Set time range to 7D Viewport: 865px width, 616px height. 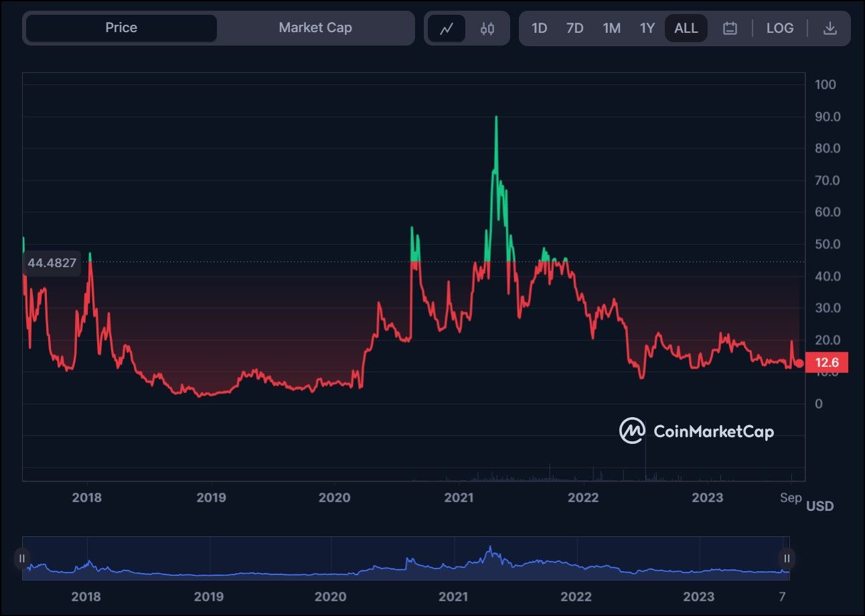point(574,28)
